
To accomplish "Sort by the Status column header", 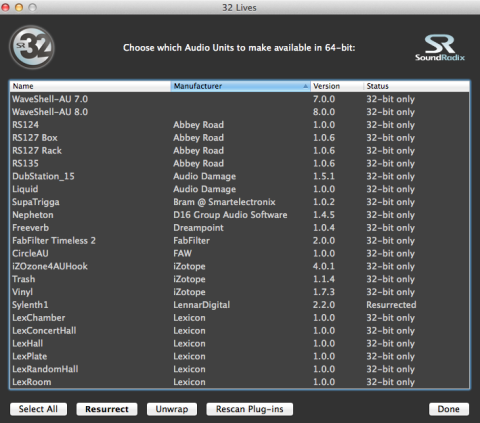I will click(417, 86).
